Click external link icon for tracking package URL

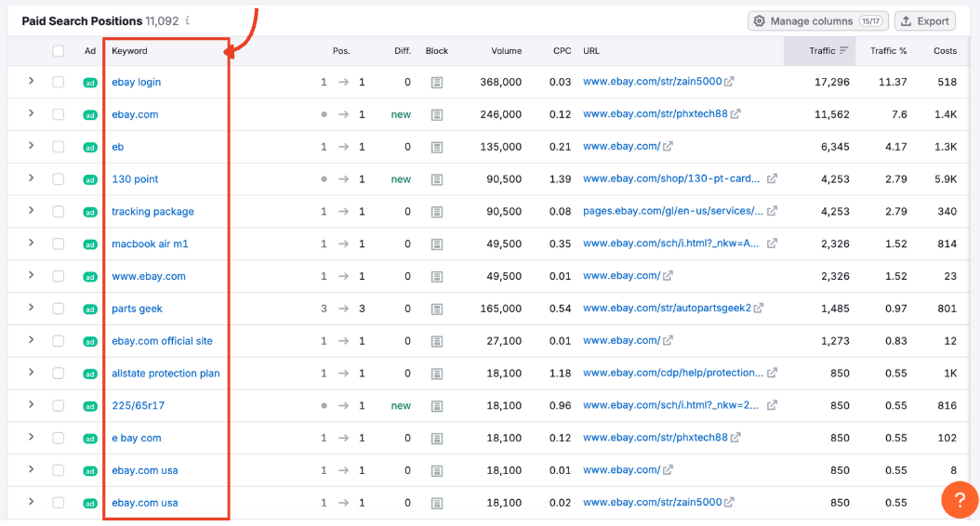[772, 211]
